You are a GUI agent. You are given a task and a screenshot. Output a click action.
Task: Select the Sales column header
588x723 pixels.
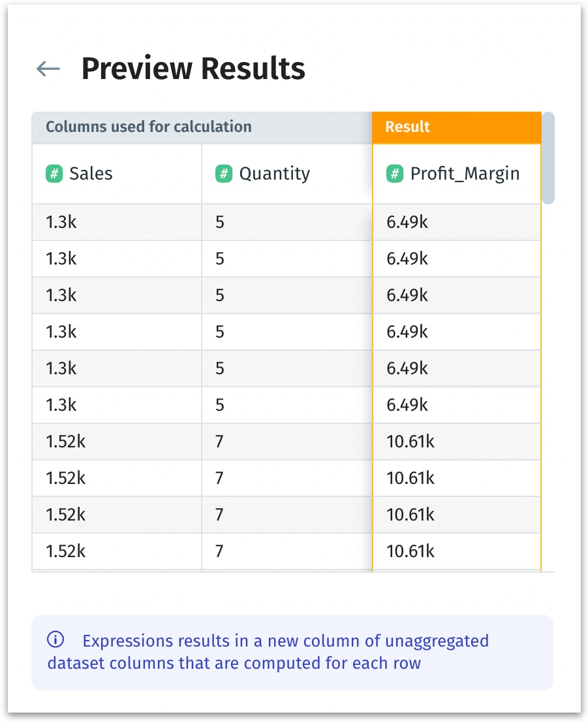click(91, 174)
